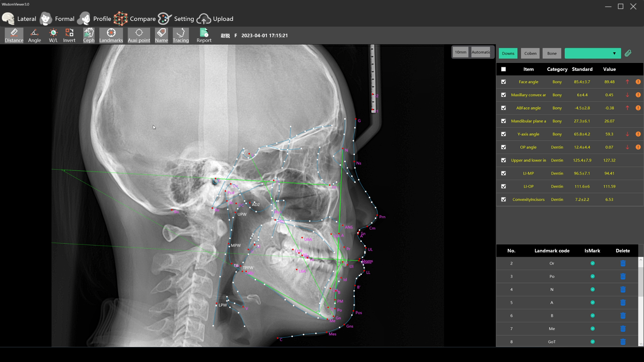Delete landmark Me with trash icon
The height and width of the screenshot is (362, 644).
click(623, 329)
